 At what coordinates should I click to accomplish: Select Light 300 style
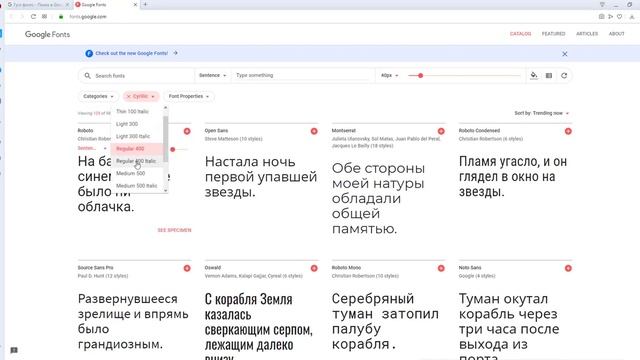click(x=137, y=124)
